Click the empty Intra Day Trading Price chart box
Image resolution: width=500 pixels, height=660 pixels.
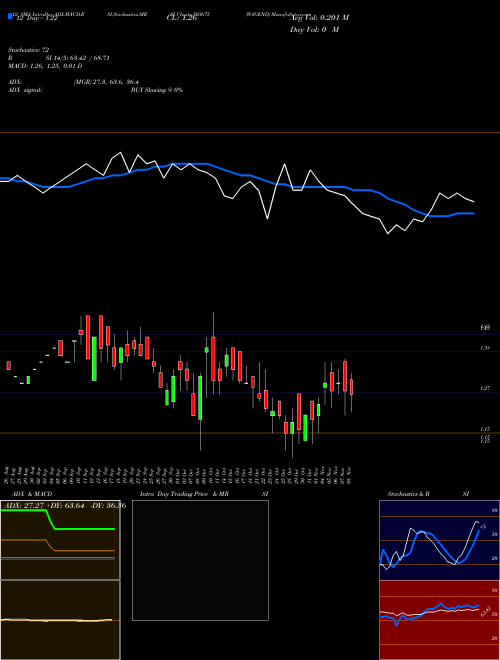tap(200, 560)
